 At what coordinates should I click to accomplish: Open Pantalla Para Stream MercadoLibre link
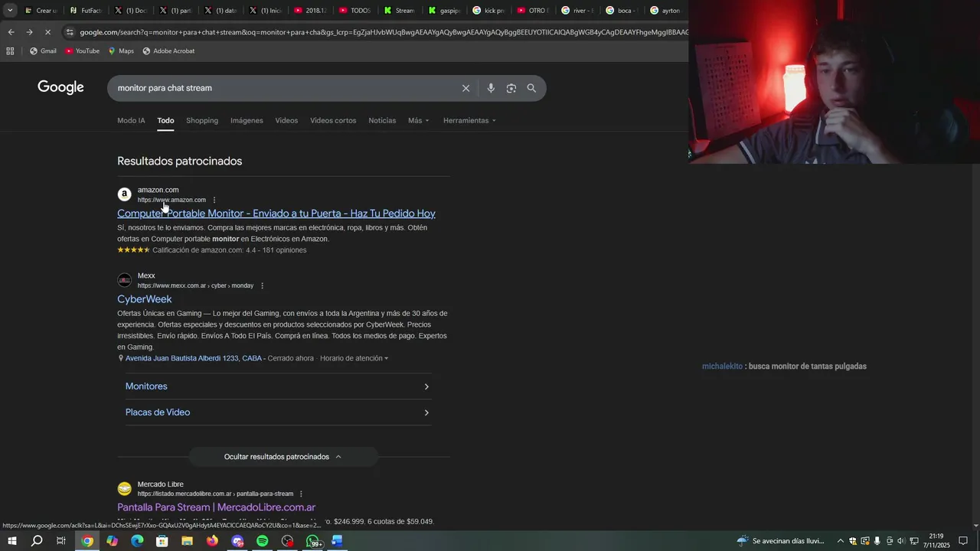(217, 507)
